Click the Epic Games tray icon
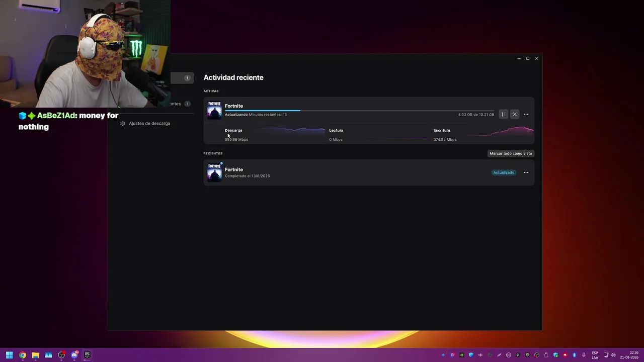The width and height of the screenshot is (644, 362). 527,355
